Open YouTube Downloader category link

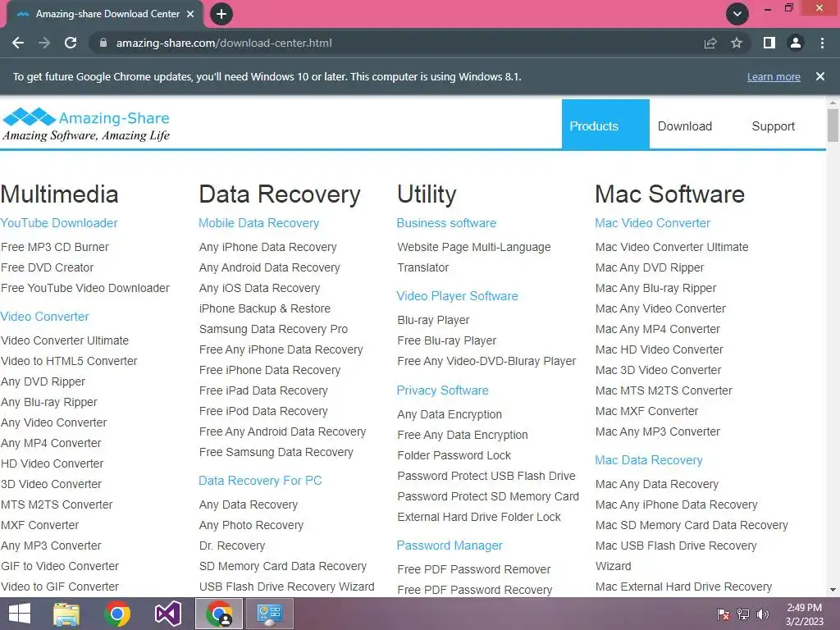click(x=59, y=223)
